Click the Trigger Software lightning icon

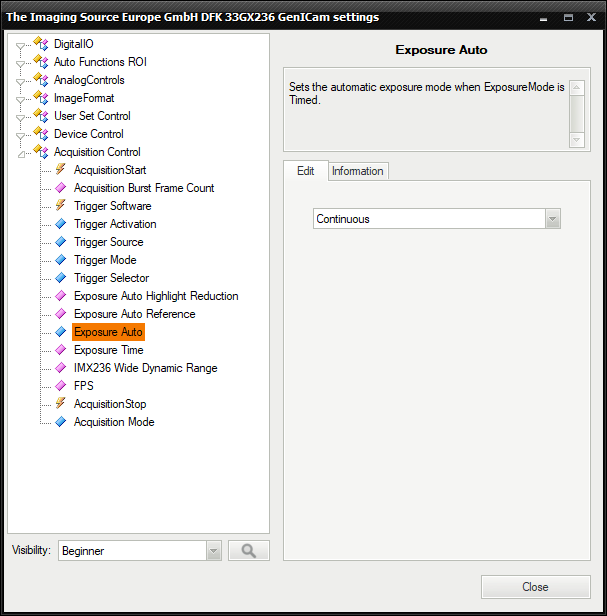61,205
